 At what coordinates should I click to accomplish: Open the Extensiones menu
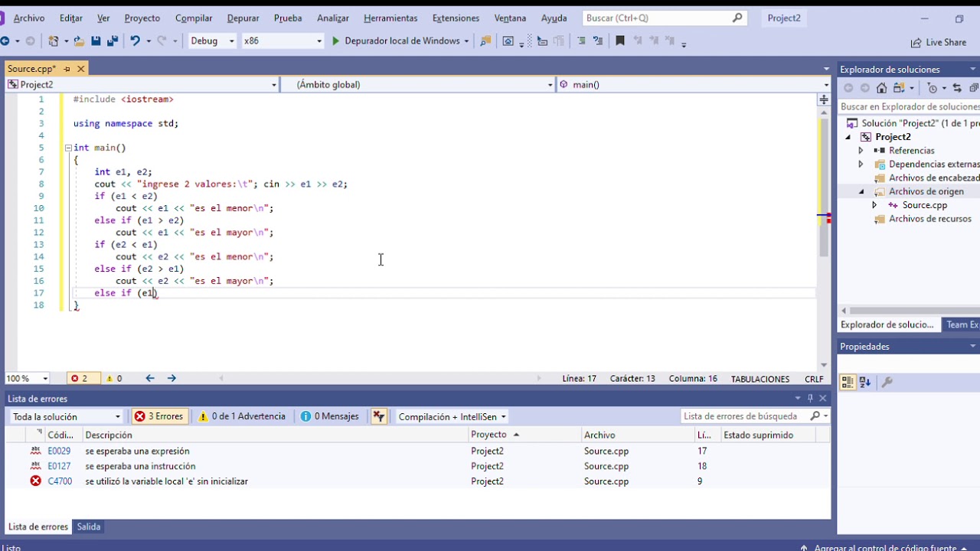[x=456, y=18]
